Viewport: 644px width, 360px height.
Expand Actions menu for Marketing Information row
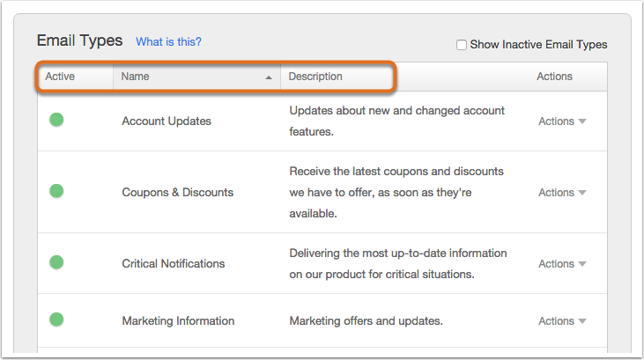(562, 321)
